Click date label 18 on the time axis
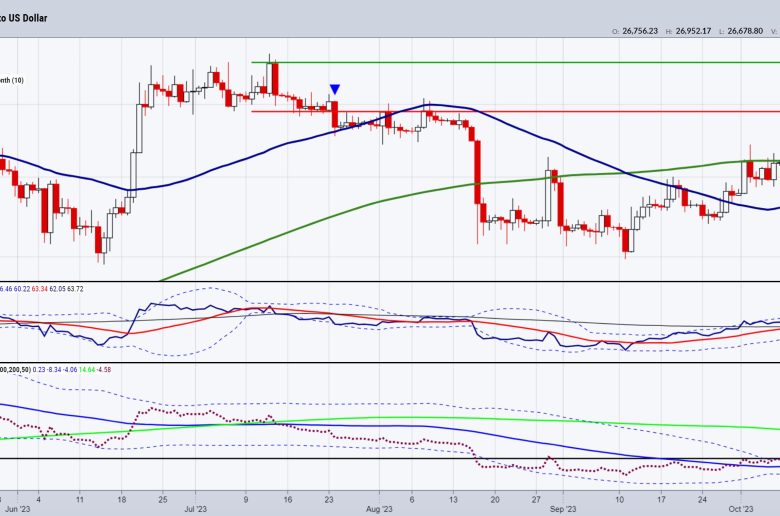This screenshot has width=780, height=516. tap(121, 500)
